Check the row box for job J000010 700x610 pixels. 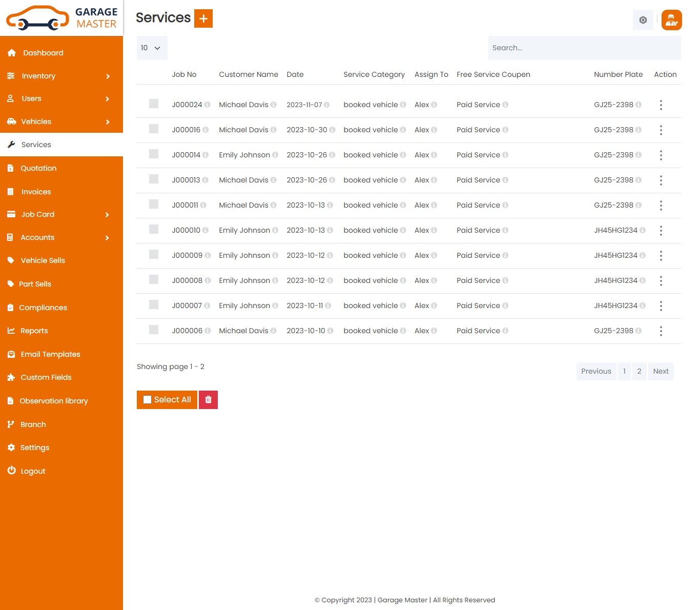click(154, 229)
